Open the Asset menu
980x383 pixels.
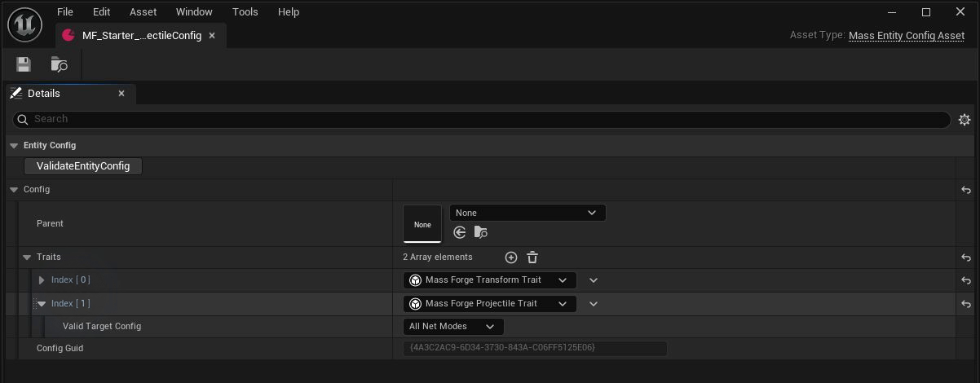(x=143, y=12)
